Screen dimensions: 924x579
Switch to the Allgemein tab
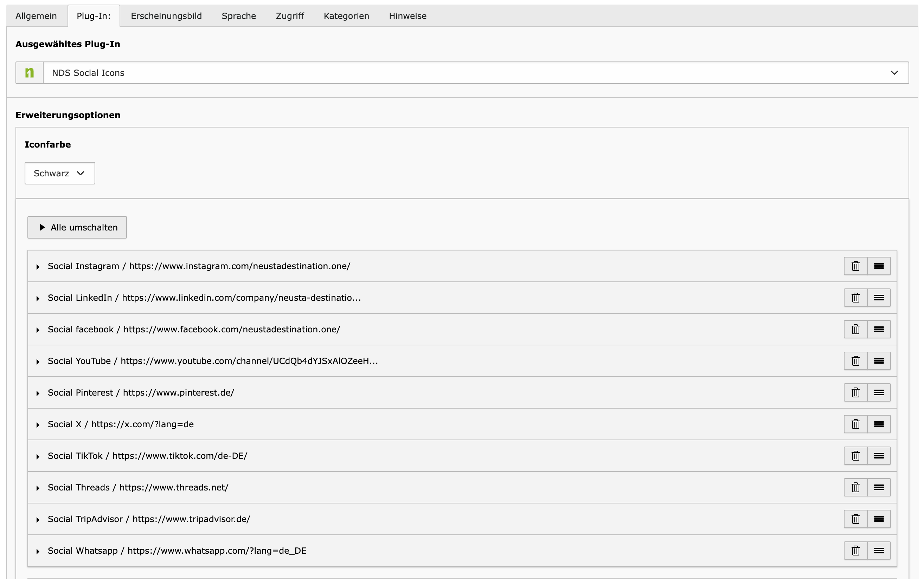click(x=36, y=16)
